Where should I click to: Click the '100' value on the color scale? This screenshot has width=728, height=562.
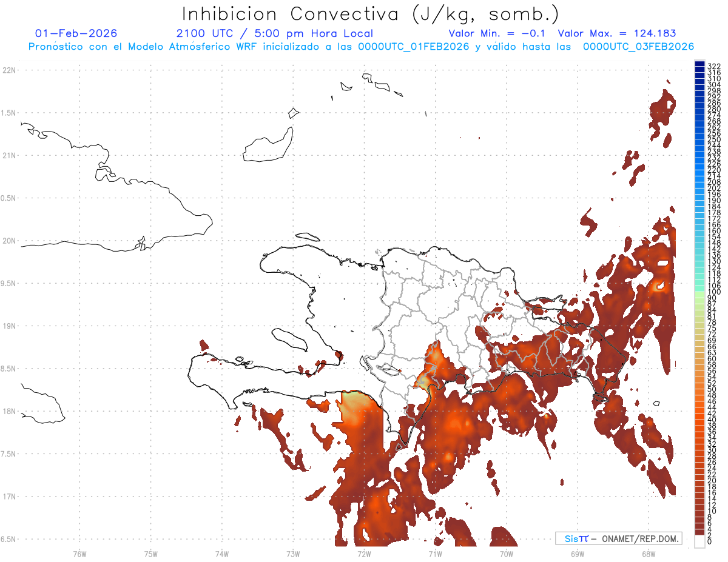click(714, 292)
